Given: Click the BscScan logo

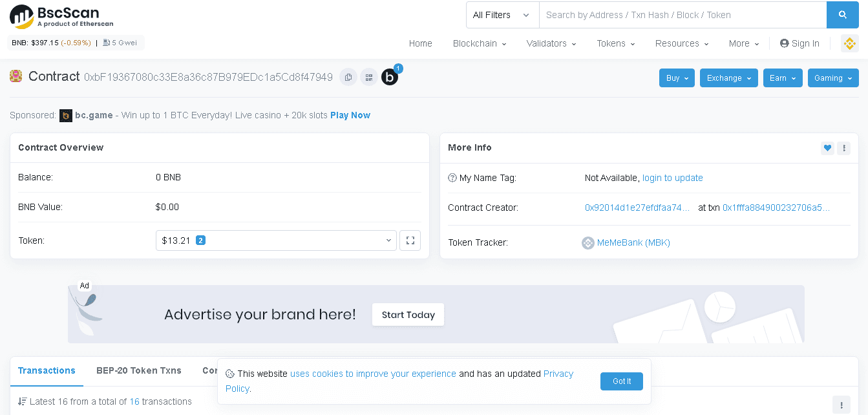Looking at the screenshot, I should pyautogui.click(x=61, y=17).
